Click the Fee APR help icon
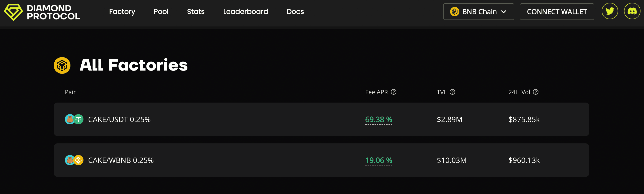The height and width of the screenshot is (194, 644). [394, 92]
